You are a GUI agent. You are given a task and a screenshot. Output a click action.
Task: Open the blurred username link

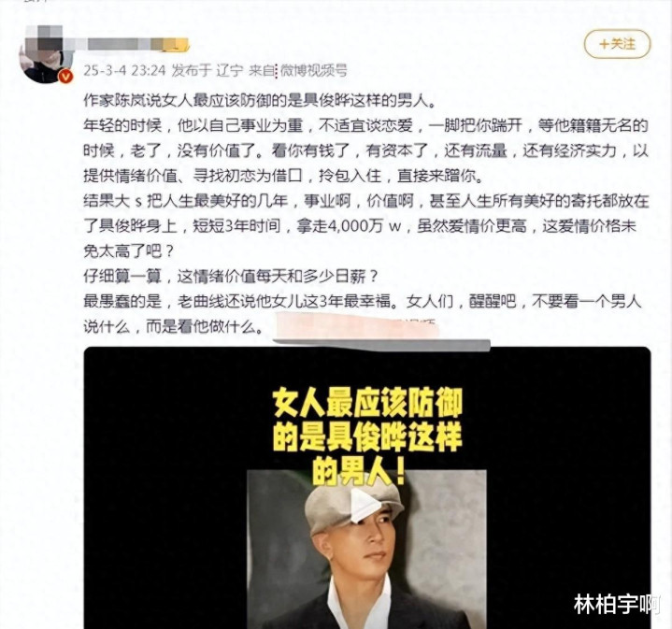tap(130, 43)
